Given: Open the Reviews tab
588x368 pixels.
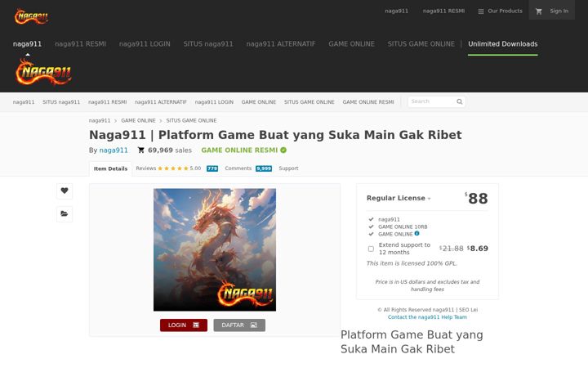Looking at the screenshot, I should pos(146,168).
